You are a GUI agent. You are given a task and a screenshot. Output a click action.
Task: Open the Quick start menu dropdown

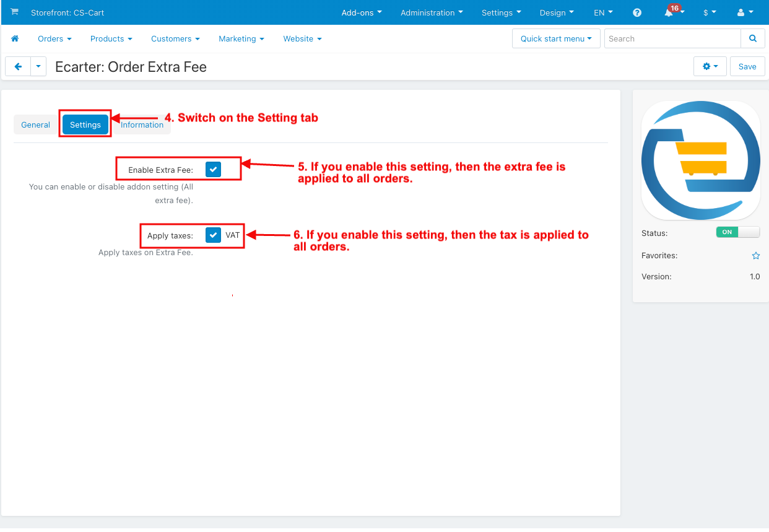click(556, 38)
